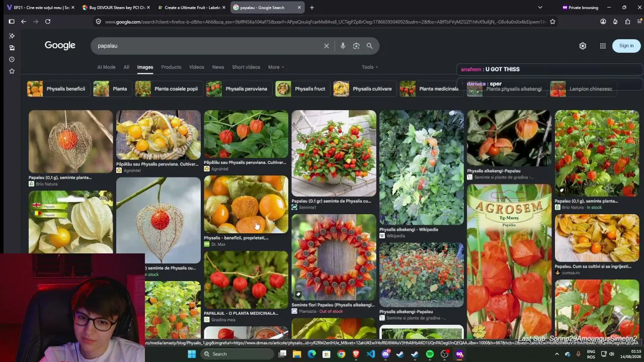Launch File Explorer from the taskbar
Image resolution: width=644 pixels, height=362 pixels.
[297, 354]
